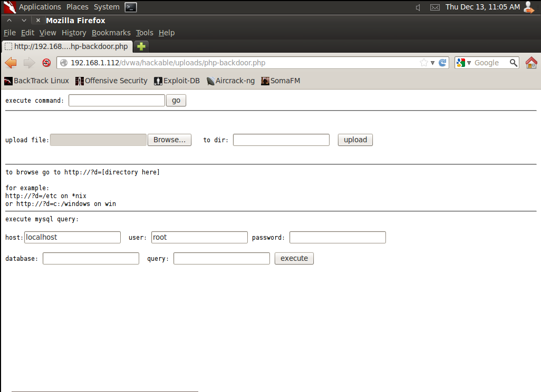
Task: Open user account icon in panel
Action: [x=529, y=7]
